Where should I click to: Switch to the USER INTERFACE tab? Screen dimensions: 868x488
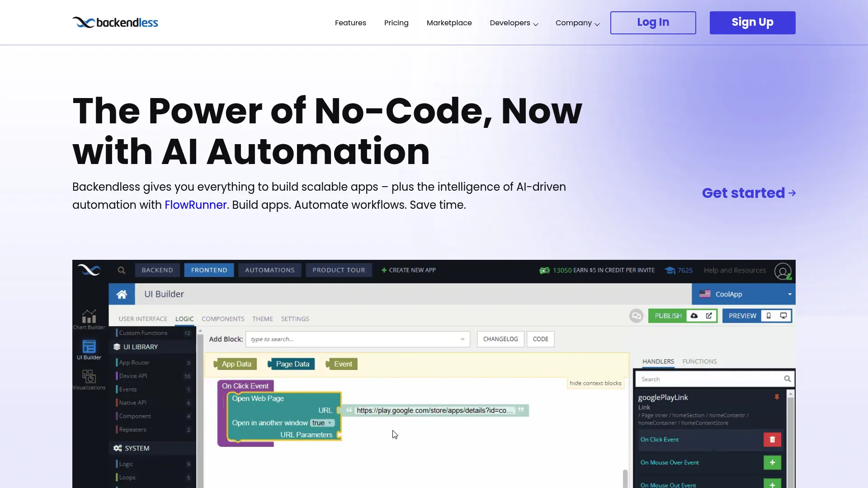[x=143, y=319]
